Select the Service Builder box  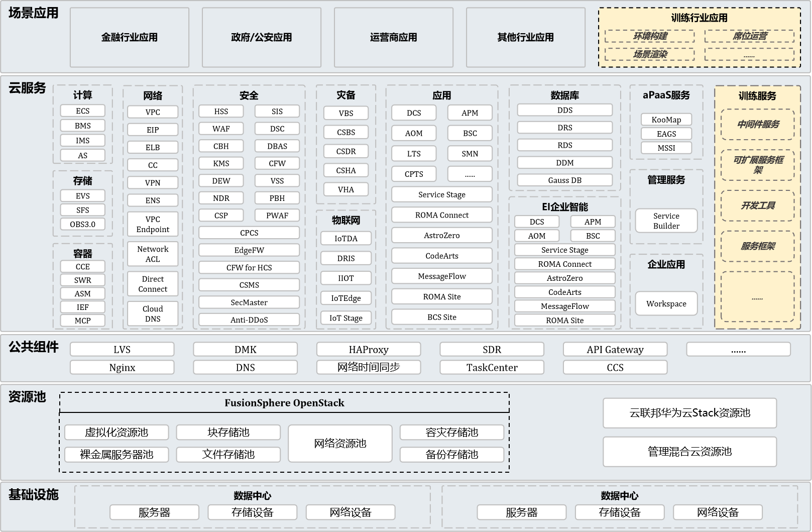point(666,221)
